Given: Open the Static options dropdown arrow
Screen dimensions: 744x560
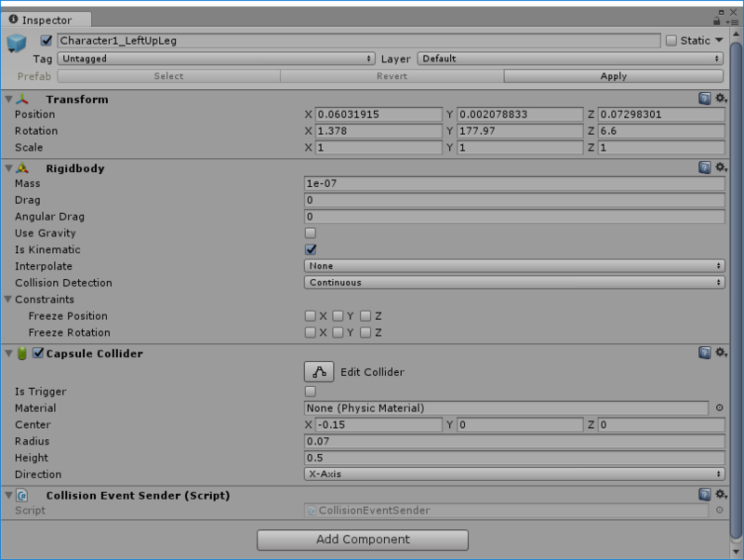Looking at the screenshot, I should pos(719,40).
